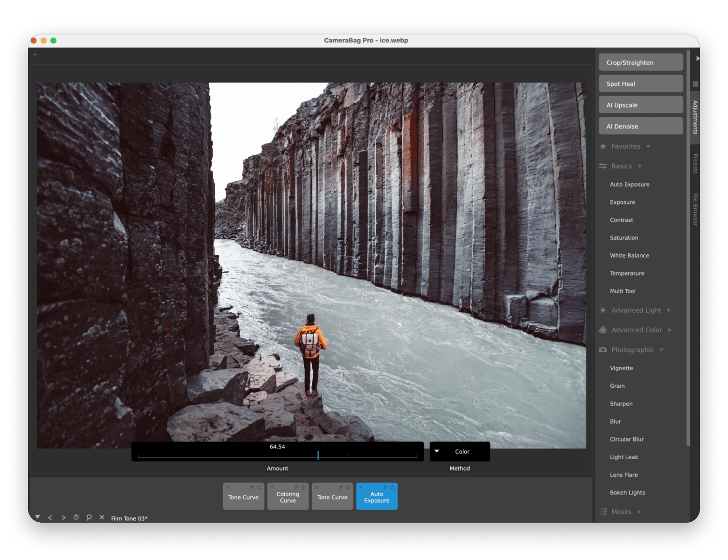
Task: Open the Crop/Straighten tool
Action: 640,62
